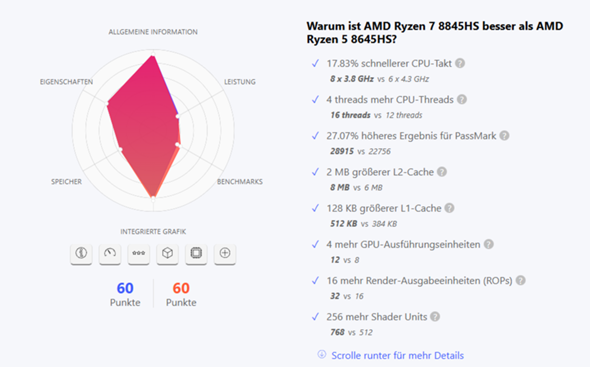The width and height of the screenshot is (590, 367).
Task: Click the heading Warum ist AMD Ryzen 7 8845HS besser
Action: [435, 32]
